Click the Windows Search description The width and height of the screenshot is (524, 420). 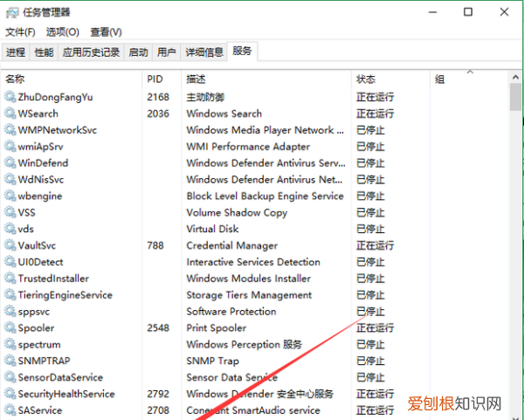(224, 114)
